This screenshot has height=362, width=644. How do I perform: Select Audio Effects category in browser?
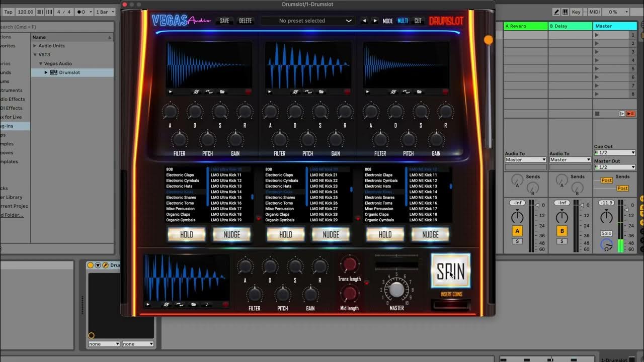[13, 99]
